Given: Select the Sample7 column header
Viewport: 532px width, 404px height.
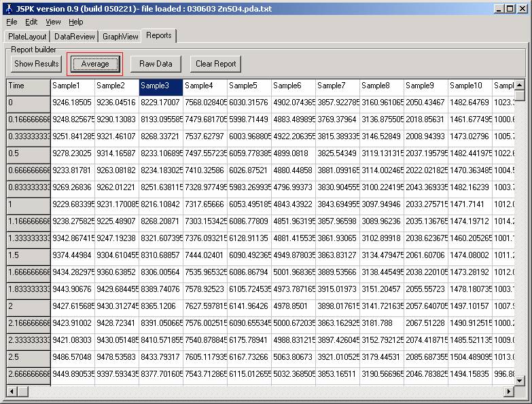Looking at the screenshot, I should click(337, 88).
